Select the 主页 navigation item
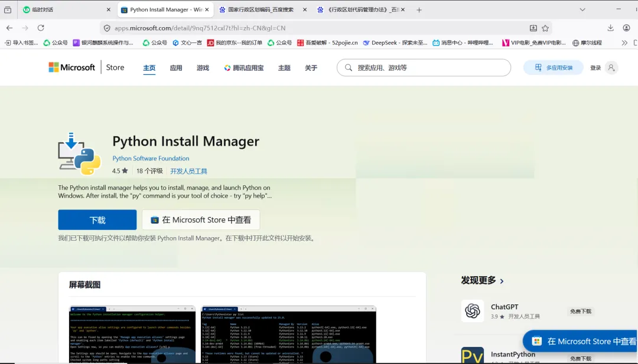 click(149, 68)
